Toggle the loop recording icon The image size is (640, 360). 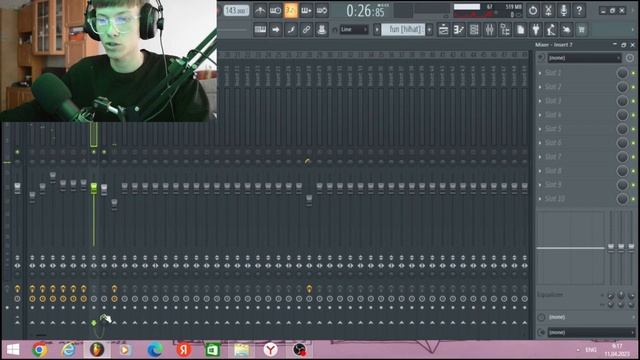click(x=322, y=11)
